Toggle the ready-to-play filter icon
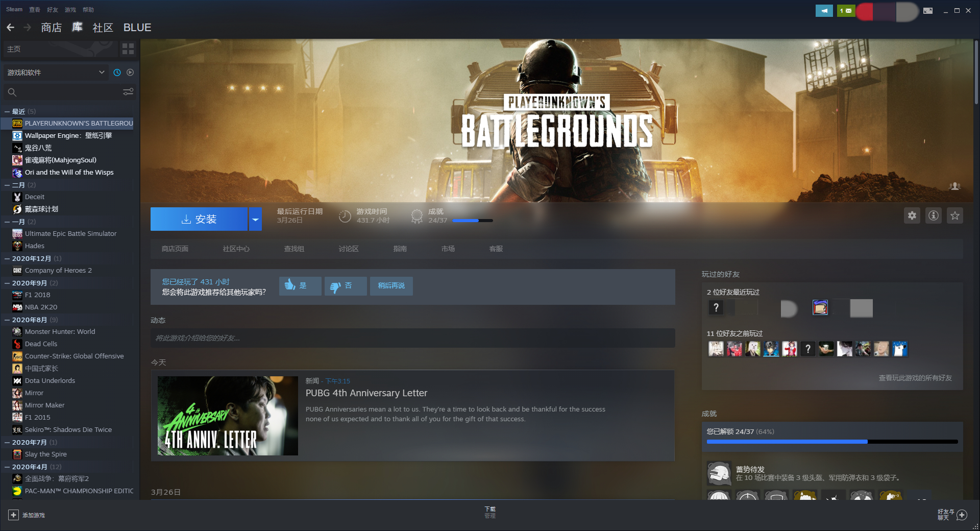 [x=130, y=73]
